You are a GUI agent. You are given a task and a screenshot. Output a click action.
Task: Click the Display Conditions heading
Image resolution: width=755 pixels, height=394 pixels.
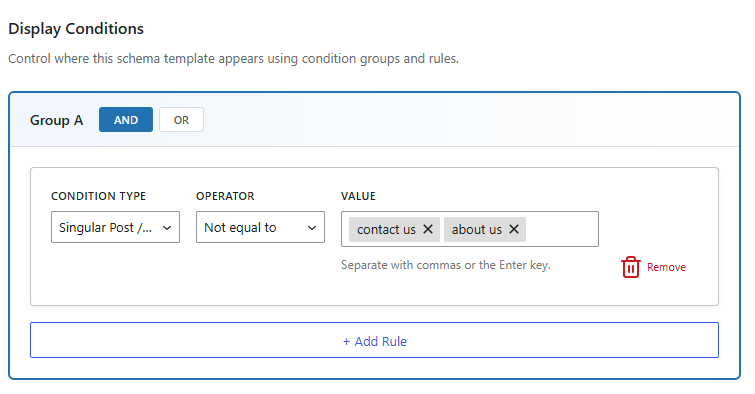76,29
